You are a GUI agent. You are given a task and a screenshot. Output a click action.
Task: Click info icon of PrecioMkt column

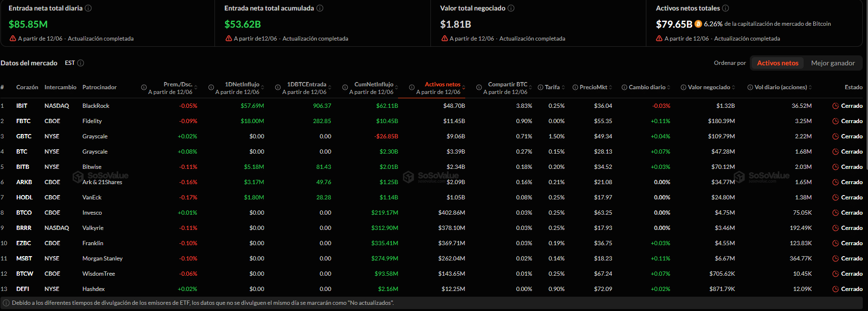[x=575, y=87]
